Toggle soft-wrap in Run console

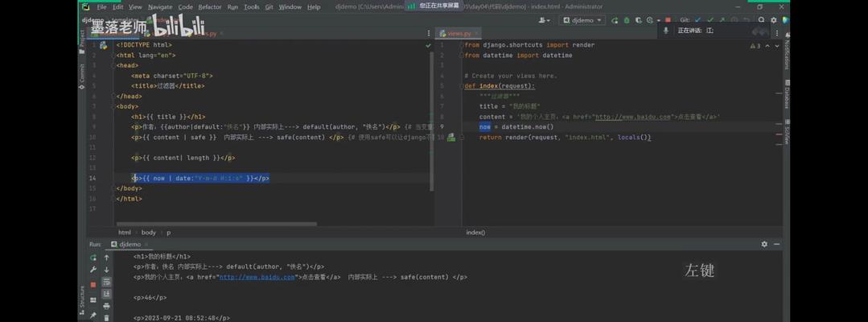[106, 282]
